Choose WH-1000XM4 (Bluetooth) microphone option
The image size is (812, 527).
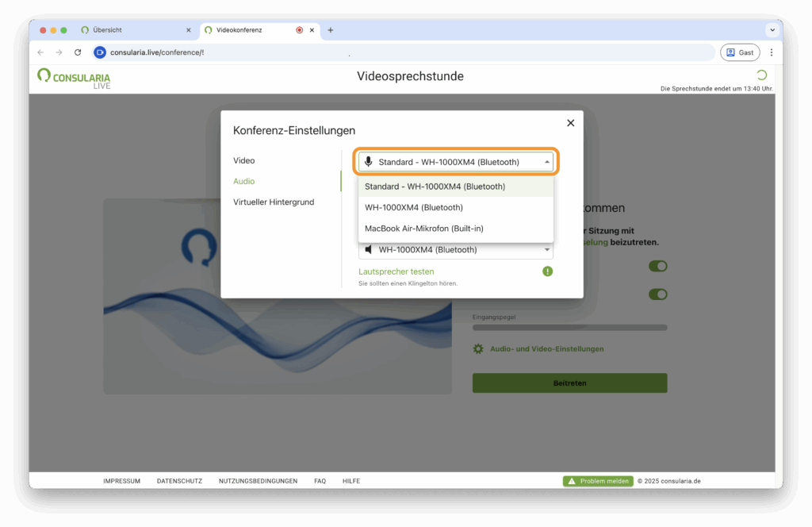pyautogui.click(x=456, y=207)
